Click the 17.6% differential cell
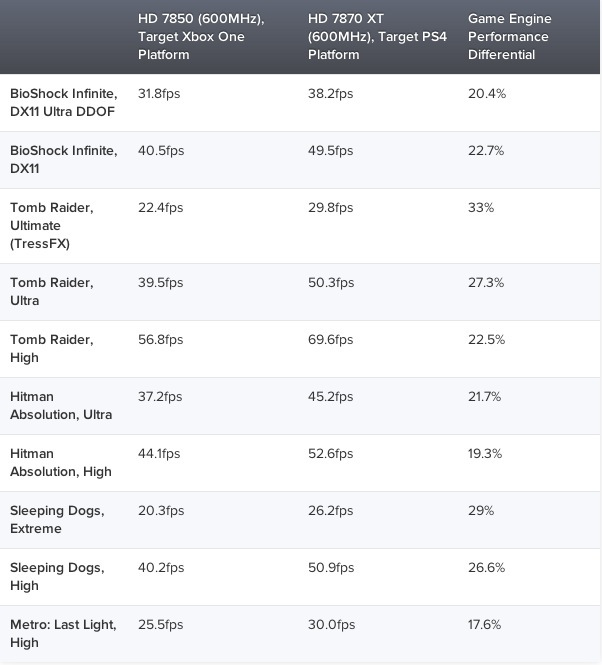 pyautogui.click(x=486, y=624)
